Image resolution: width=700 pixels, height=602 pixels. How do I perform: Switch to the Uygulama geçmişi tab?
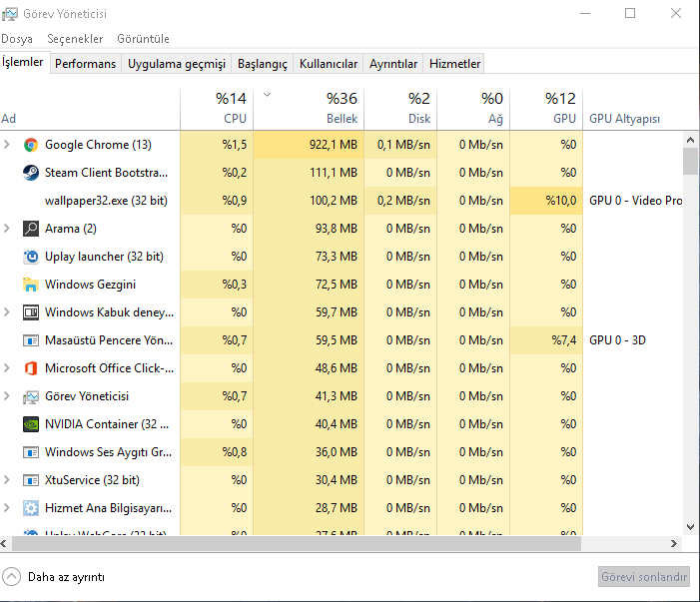tap(177, 64)
